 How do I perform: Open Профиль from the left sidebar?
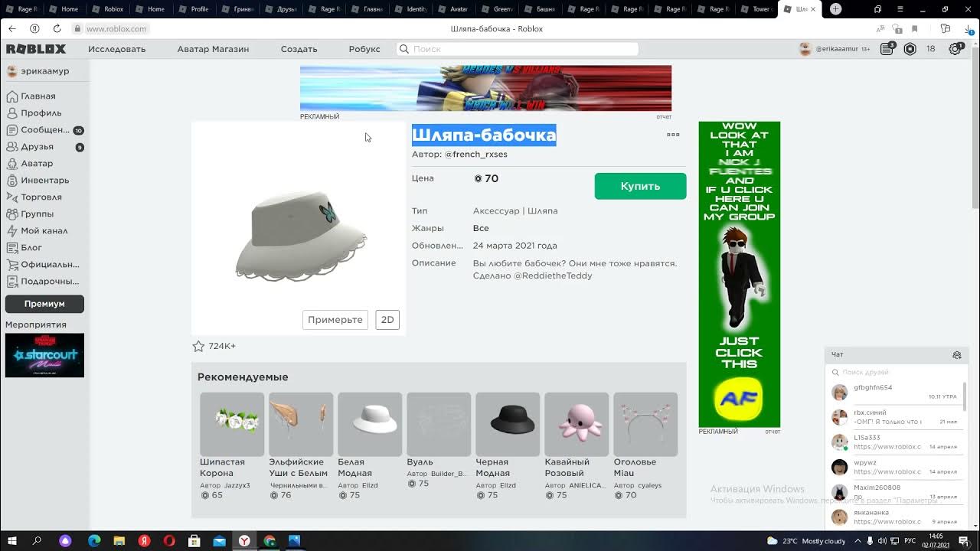[41, 113]
